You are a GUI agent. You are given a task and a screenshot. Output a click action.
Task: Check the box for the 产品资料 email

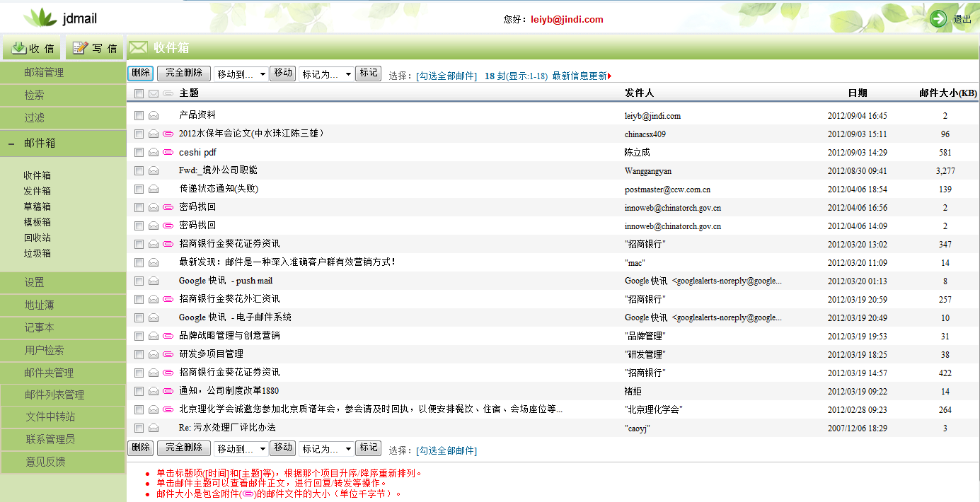[x=139, y=115]
